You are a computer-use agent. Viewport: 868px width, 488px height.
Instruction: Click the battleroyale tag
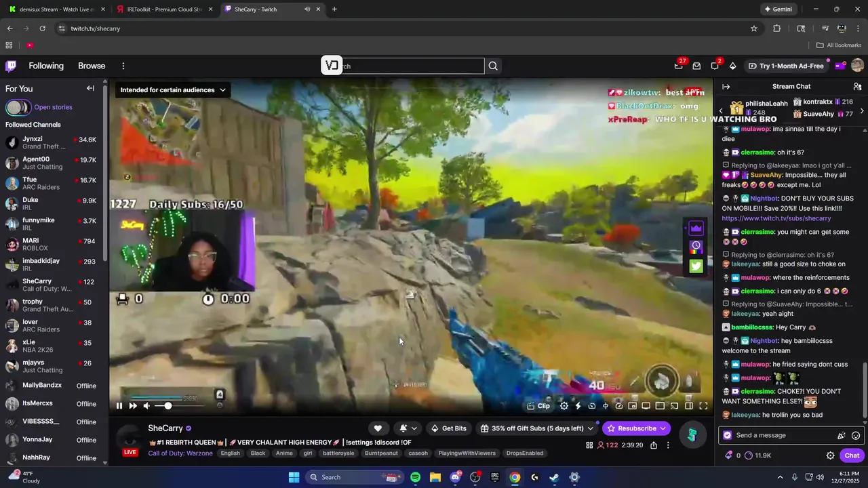[x=338, y=453]
